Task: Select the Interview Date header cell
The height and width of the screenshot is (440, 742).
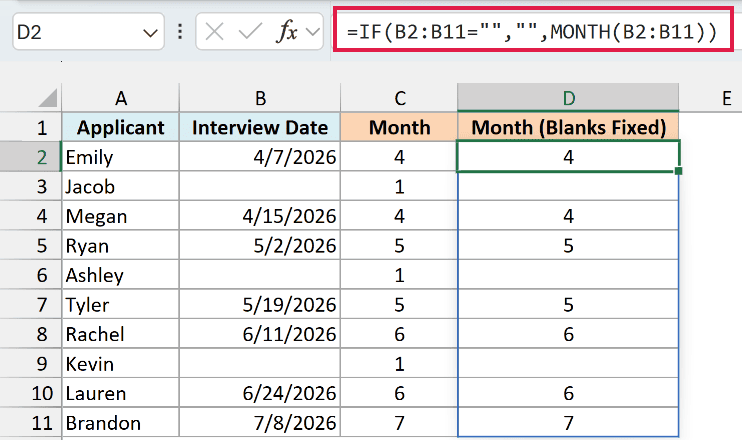Action: [x=260, y=127]
